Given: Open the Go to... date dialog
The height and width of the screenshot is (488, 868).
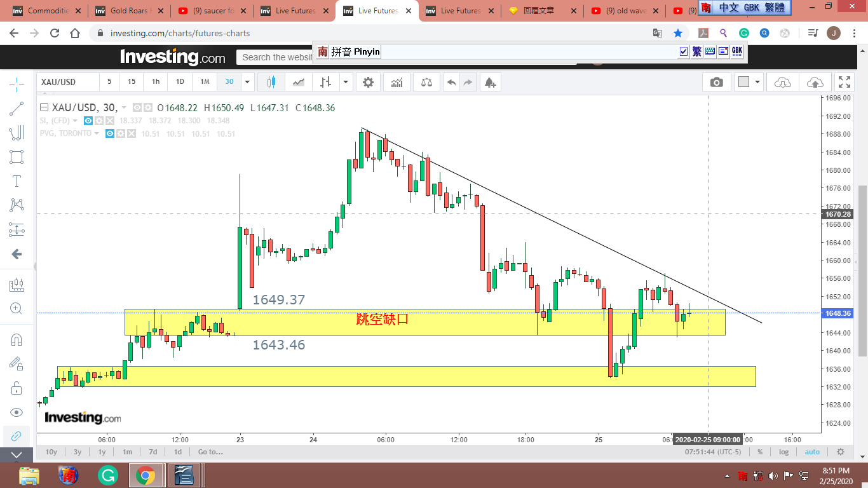Looking at the screenshot, I should tap(210, 452).
